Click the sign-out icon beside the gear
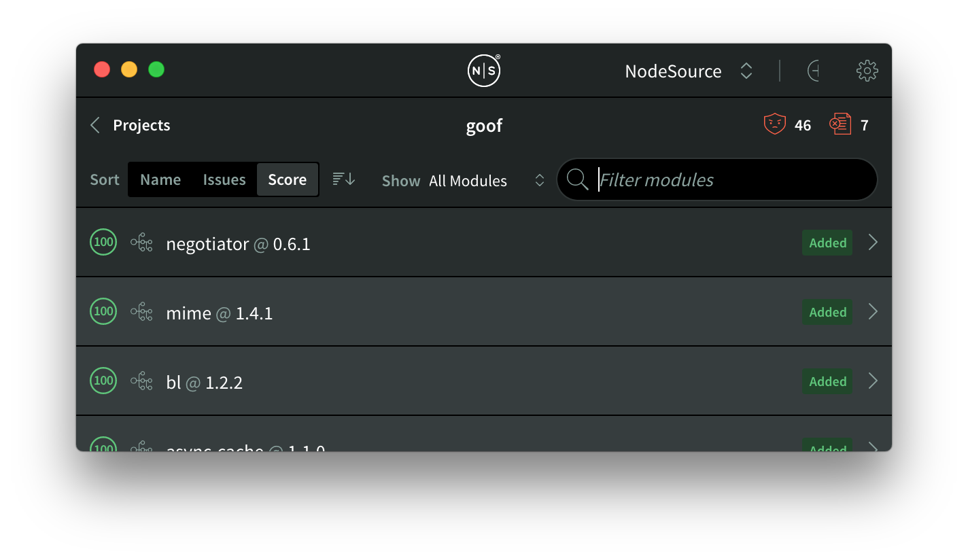 point(813,71)
